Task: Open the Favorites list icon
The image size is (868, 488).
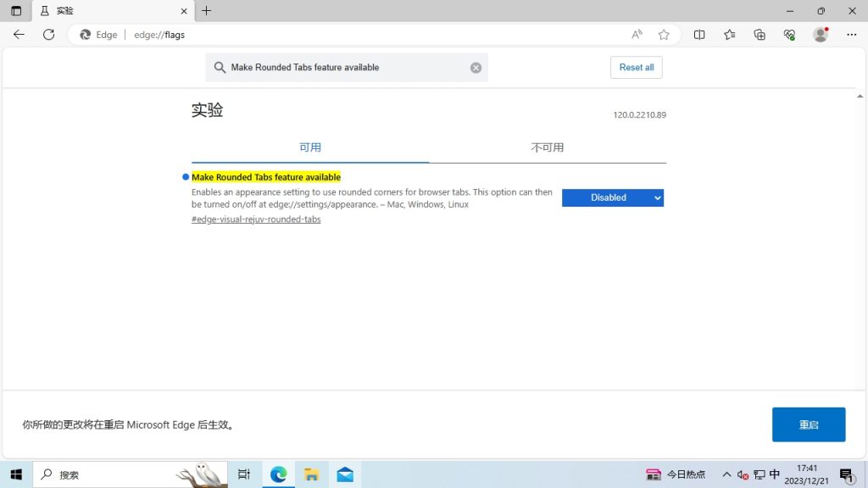Action: point(730,34)
